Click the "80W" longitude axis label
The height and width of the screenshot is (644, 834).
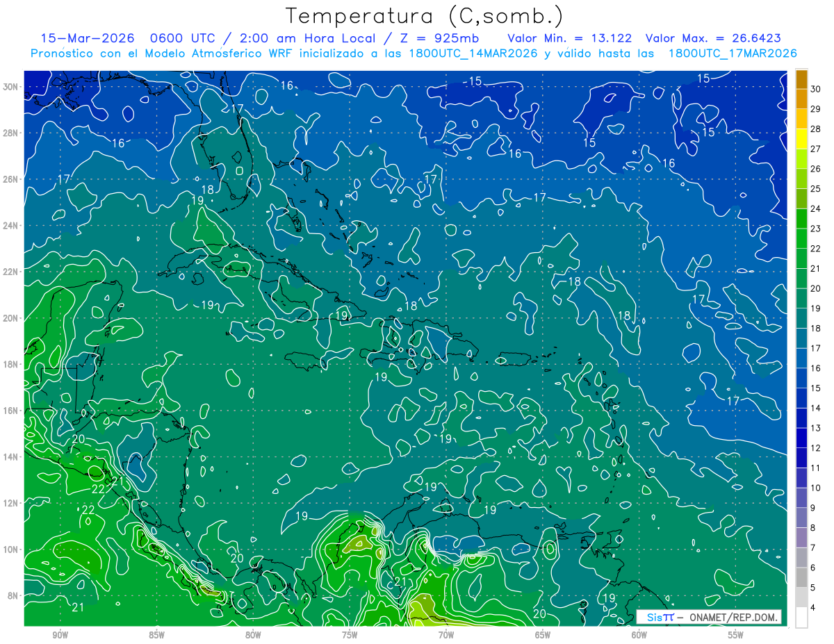253,635
